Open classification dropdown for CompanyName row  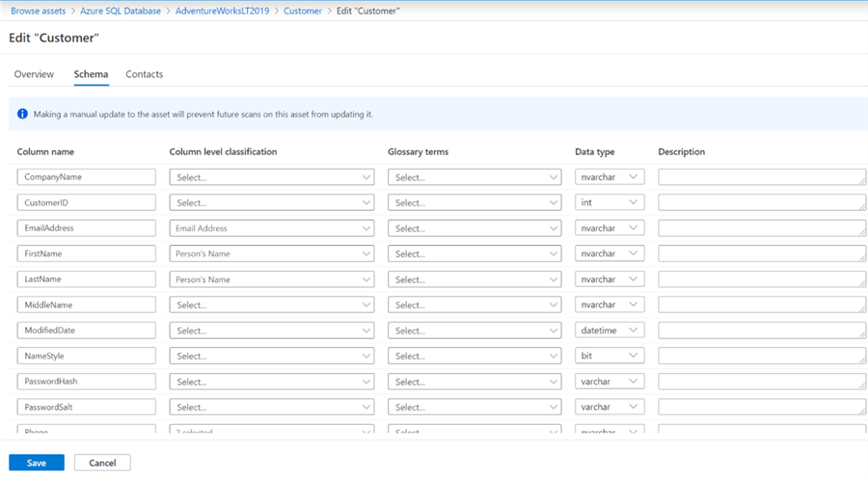pos(271,177)
